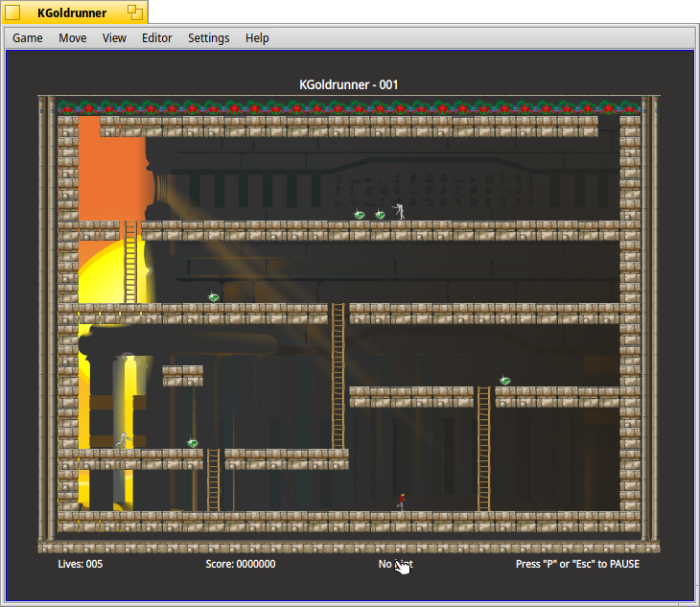The image size is (700, 607).
Task: Click the No hint status text
Action: coord(395,564)
